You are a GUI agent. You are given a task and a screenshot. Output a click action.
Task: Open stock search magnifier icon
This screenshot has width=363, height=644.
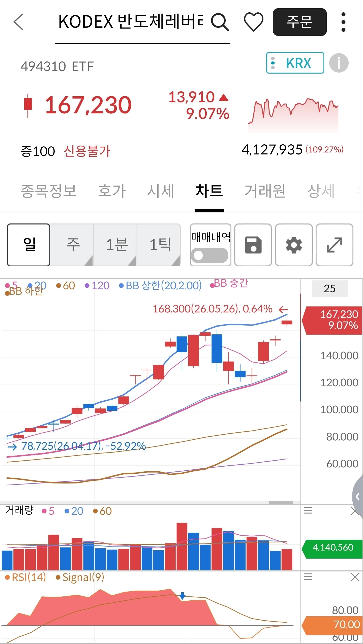pos(220,22)
